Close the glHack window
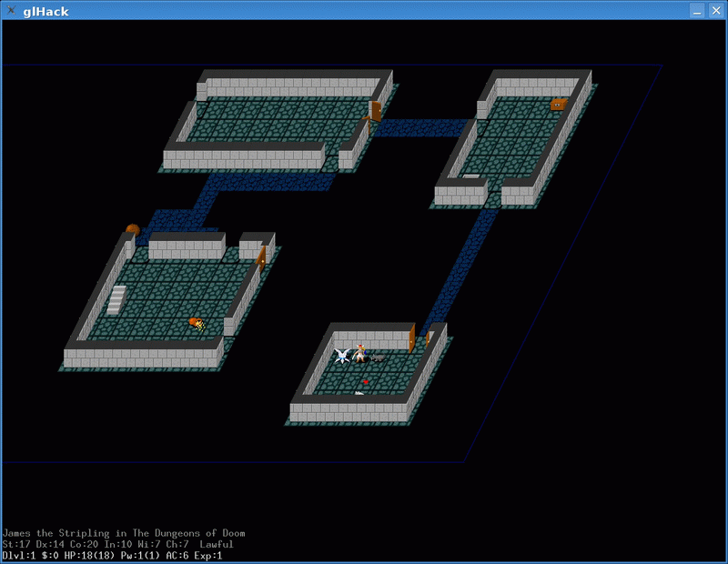The image size is (728, 564). click(x=714, y=11)
